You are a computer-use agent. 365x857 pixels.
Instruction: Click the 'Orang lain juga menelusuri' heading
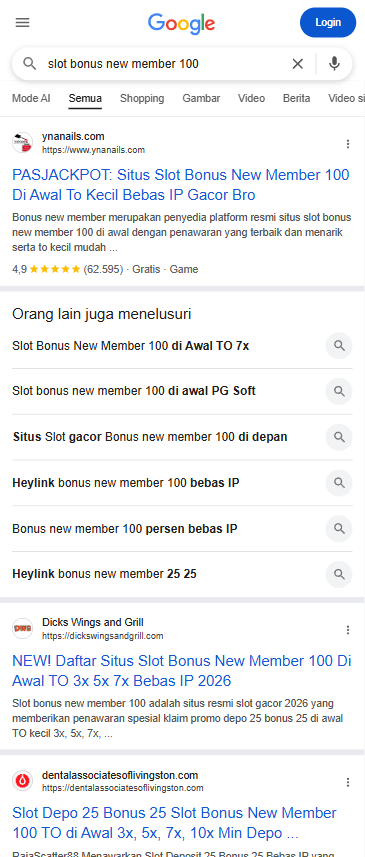tap(102, 314)
